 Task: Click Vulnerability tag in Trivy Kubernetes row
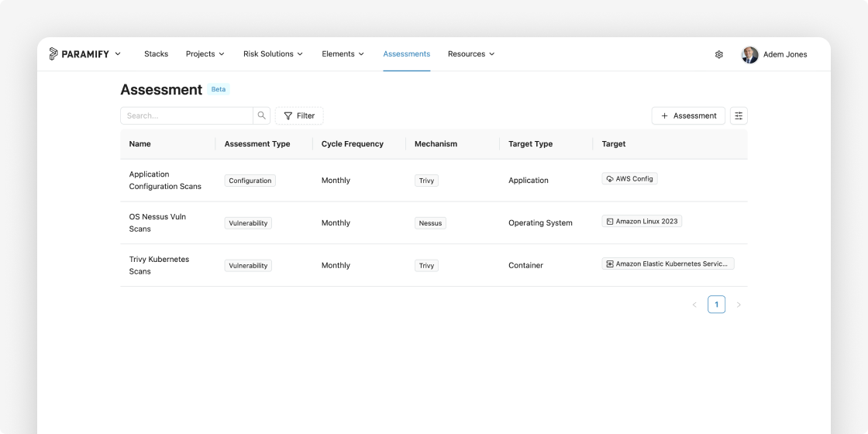tap(248, 266)
